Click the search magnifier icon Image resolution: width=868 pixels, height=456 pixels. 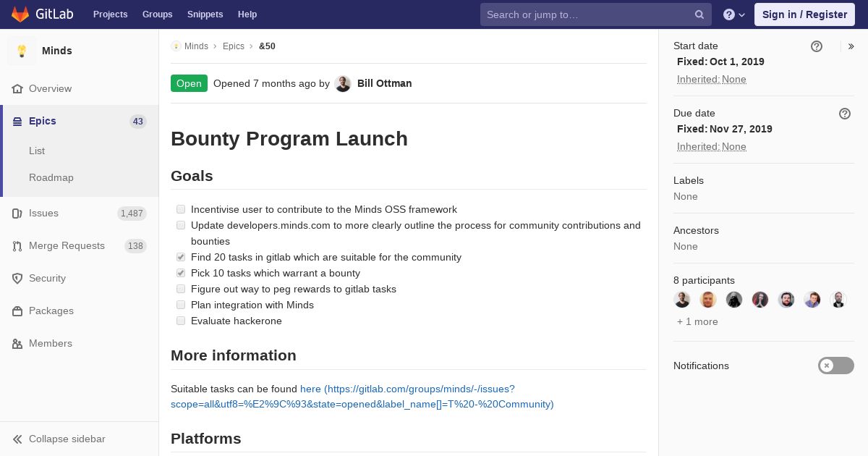pyautogui.click(x=699, y=14)
